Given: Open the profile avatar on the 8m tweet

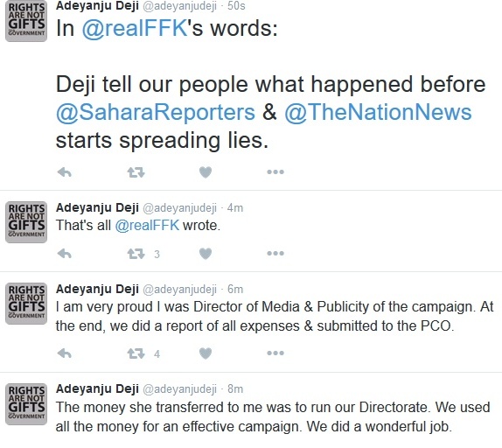Looking at the screenshot, I should point(26,404).
